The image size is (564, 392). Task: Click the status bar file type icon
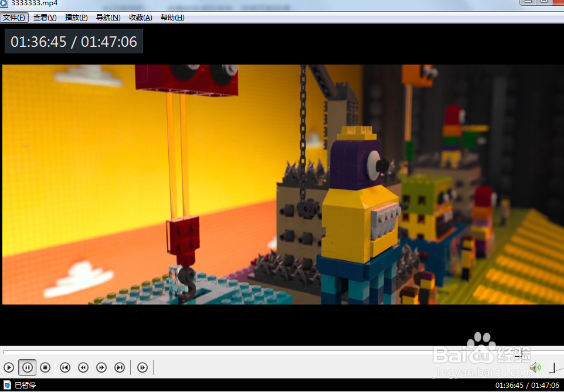coord(7,385)
